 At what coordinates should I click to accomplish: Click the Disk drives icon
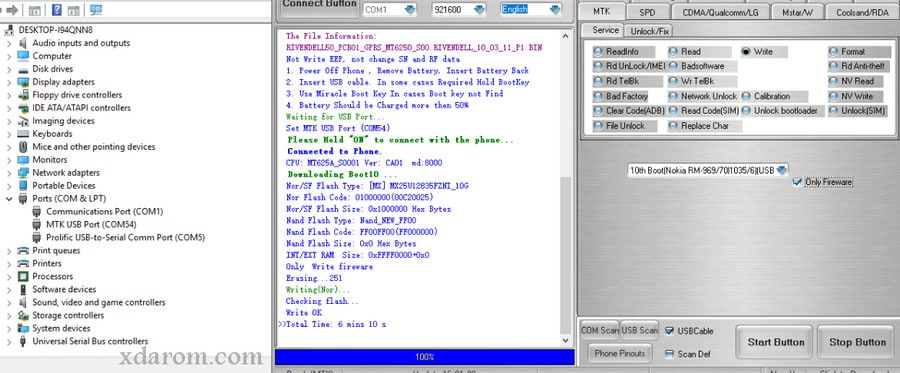23,69
